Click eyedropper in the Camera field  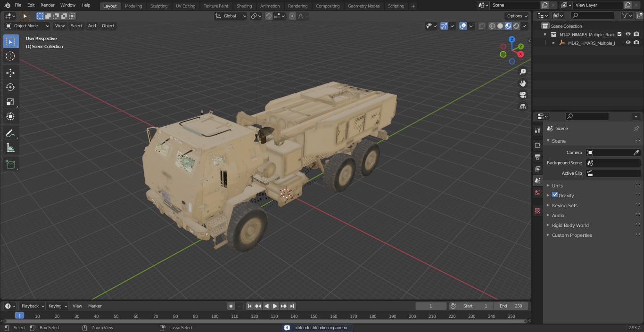point(636,153)
